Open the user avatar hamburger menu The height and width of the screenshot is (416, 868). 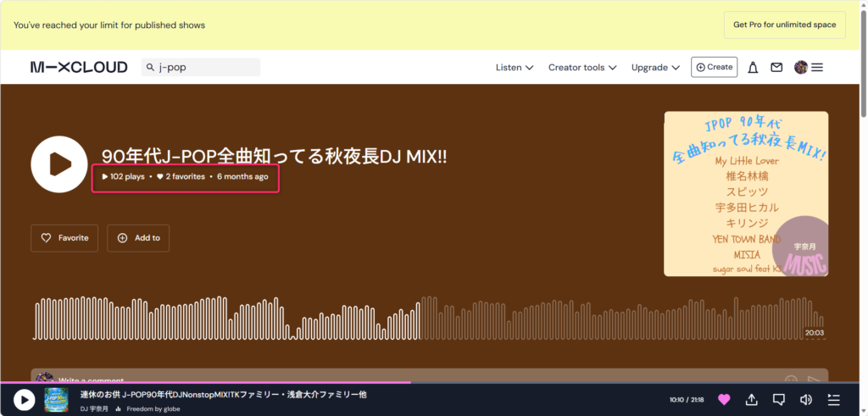coord(809,68)
